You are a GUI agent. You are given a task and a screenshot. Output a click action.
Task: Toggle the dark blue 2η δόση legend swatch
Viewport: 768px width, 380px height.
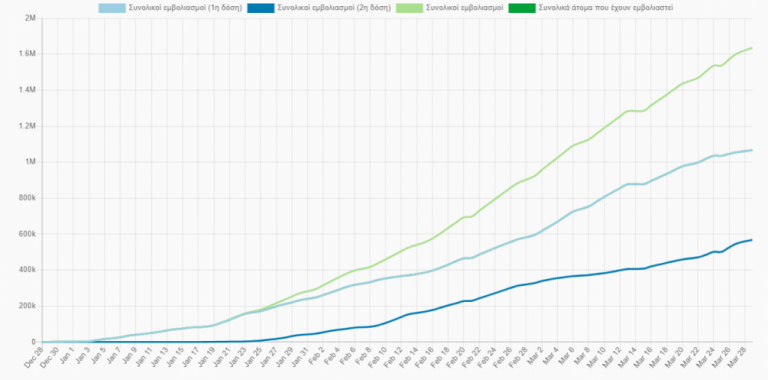point(261,8)
